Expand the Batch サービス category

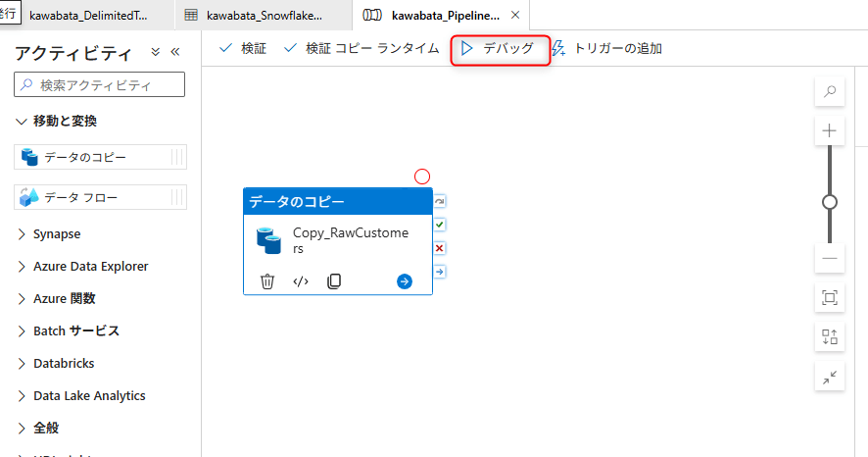tap(22, 331)
